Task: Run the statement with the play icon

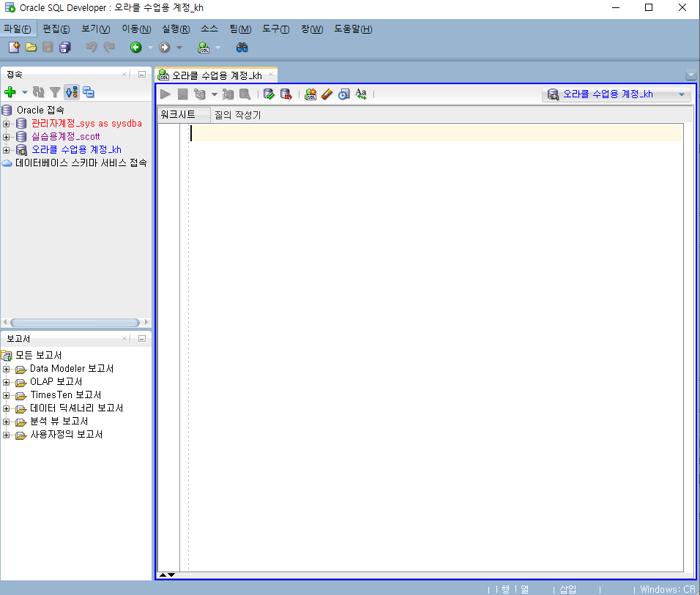Action: click(x=165, y=94)
